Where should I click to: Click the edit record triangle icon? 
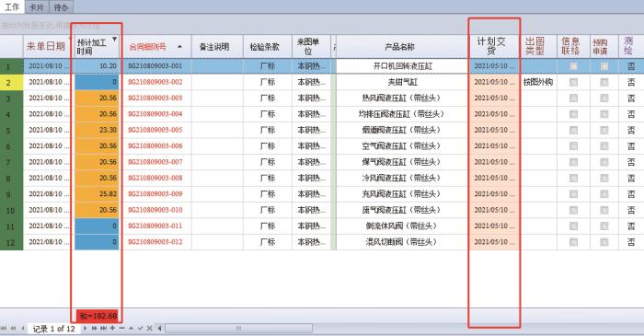click(131, 329)
